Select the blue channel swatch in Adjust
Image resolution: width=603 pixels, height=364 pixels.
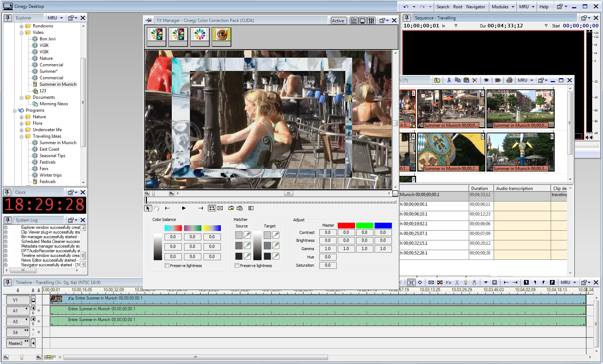coord(383,226)
